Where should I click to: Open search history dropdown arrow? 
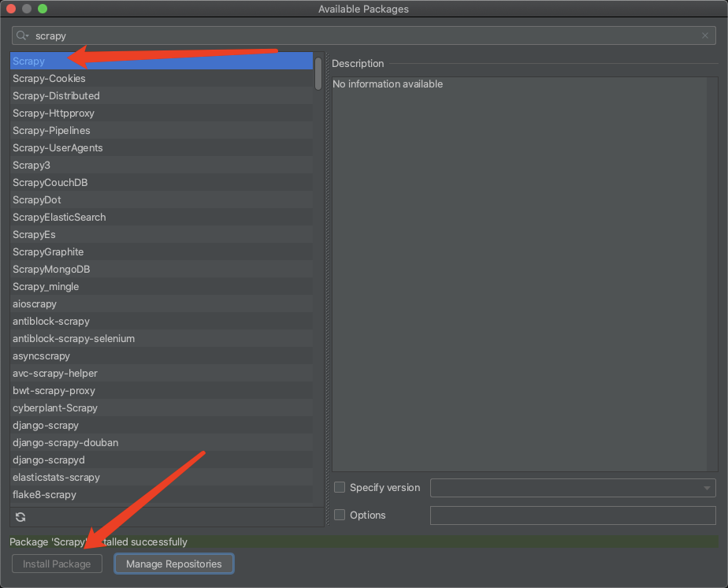tap(27, 36)
